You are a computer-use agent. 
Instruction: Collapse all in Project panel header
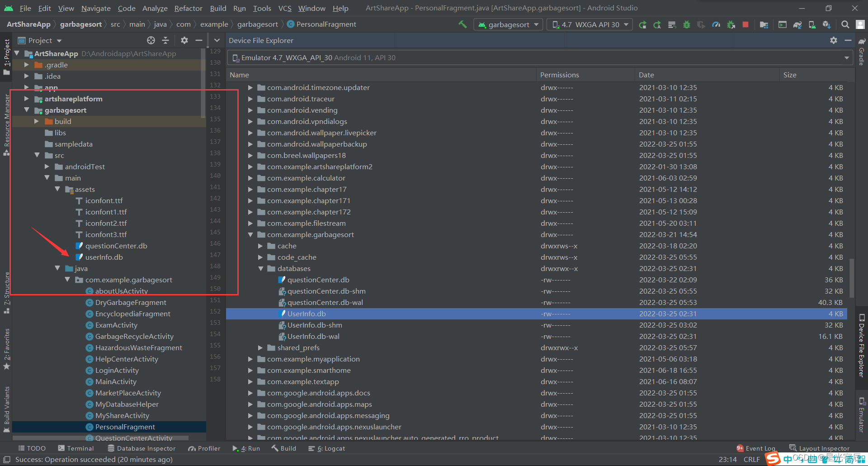[x=165, y=40]
